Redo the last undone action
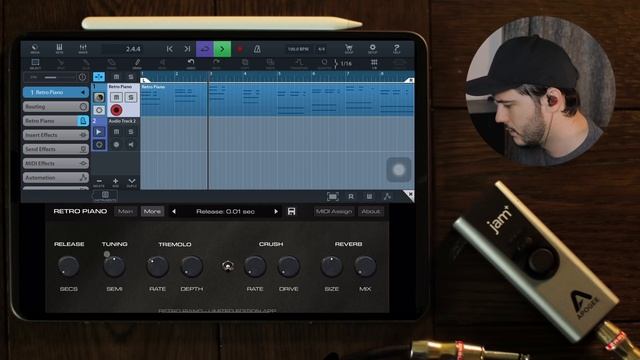 tap(216, 63)
